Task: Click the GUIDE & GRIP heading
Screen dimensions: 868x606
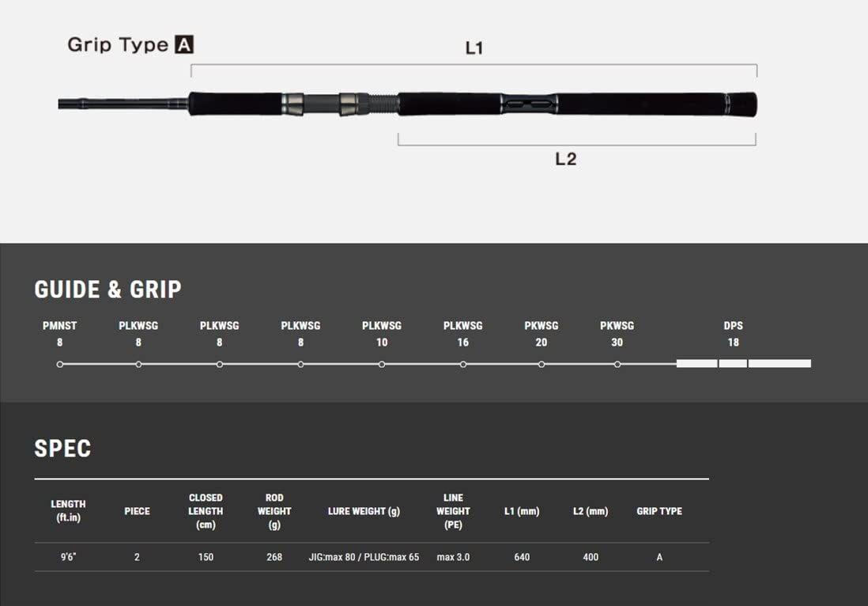Action: [x=108, y=290]
